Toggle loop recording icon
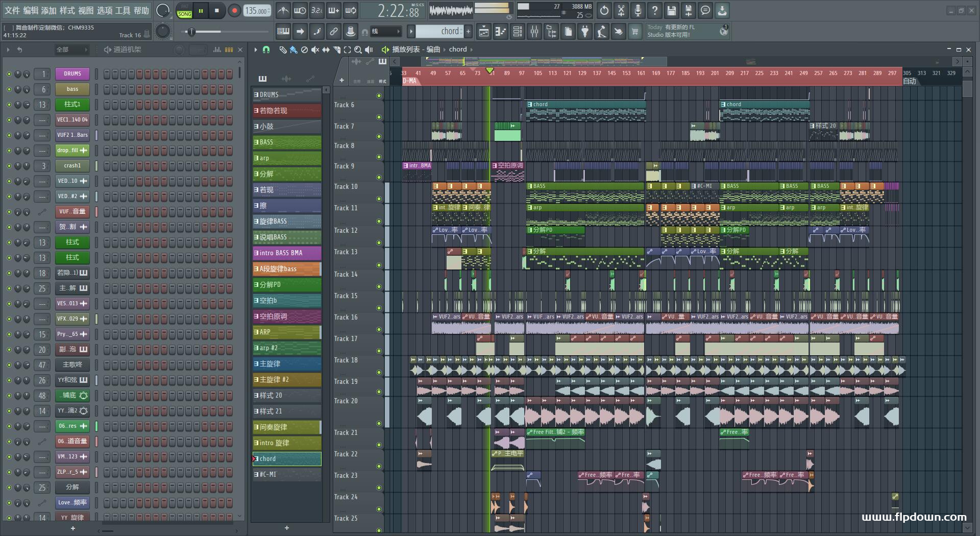Viewport: 980px width, 536px height. (x=351, y=10)
